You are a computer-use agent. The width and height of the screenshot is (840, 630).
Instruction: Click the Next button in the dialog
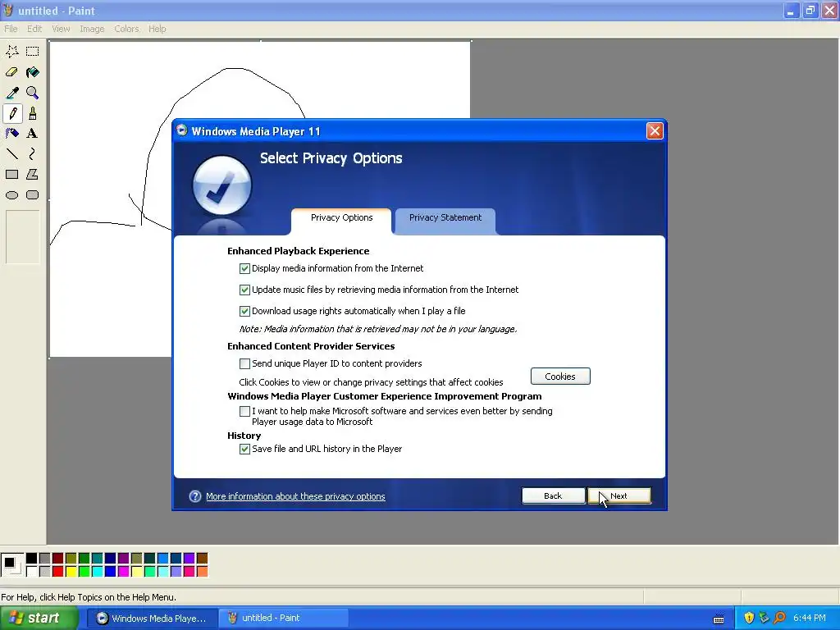(619, 495)
